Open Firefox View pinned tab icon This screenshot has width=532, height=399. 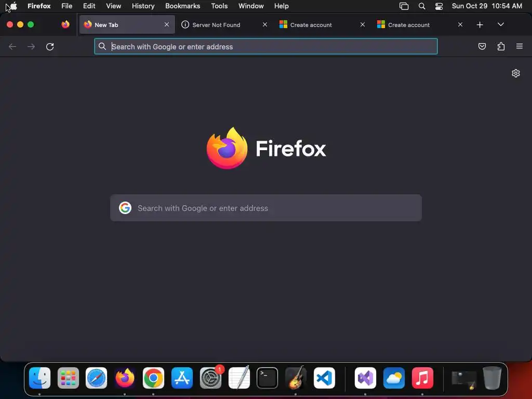tap(65, 24)
